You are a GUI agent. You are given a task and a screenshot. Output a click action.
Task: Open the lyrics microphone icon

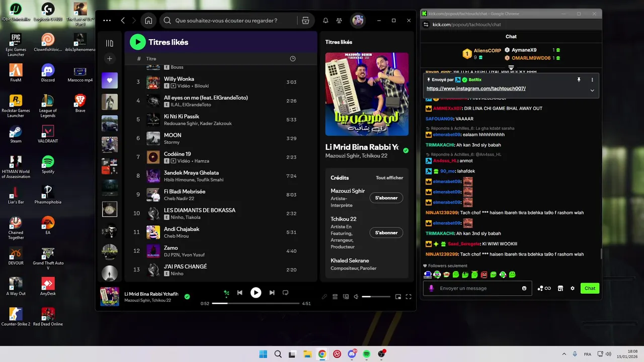click(325, 297)
